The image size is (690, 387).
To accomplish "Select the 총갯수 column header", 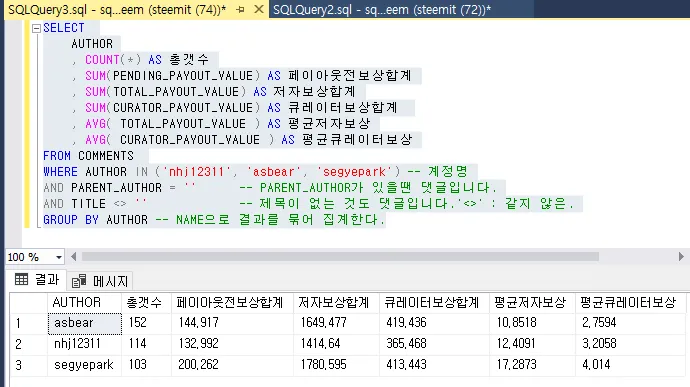I will coord(146,302).
